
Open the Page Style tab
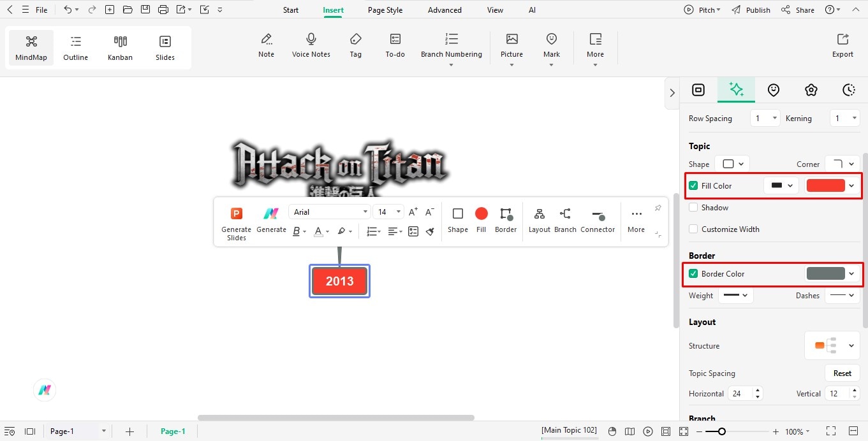(x=385, y=10)
